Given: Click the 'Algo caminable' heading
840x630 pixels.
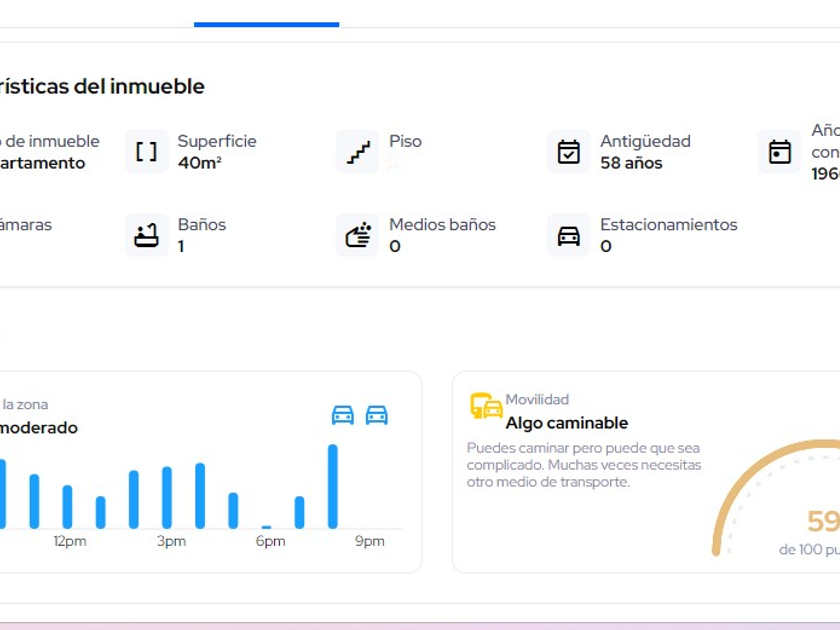Looking at the screenshot, I should (x=567, y=423).
